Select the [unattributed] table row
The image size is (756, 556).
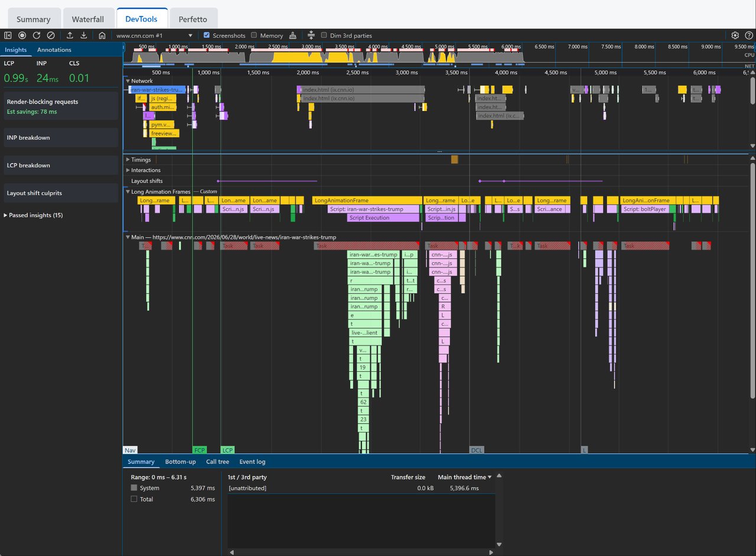361,488
